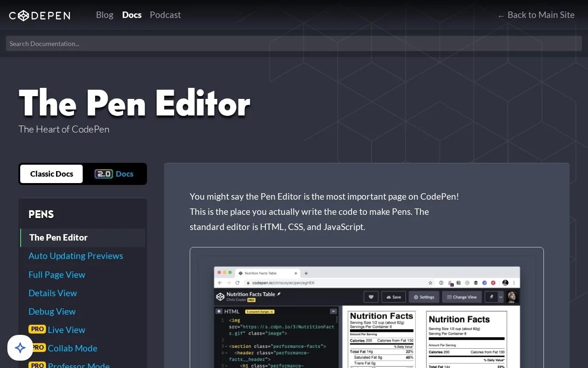The image size is (588, 368).
Task: Open the Debug View docs
Action: coord(52,311)
